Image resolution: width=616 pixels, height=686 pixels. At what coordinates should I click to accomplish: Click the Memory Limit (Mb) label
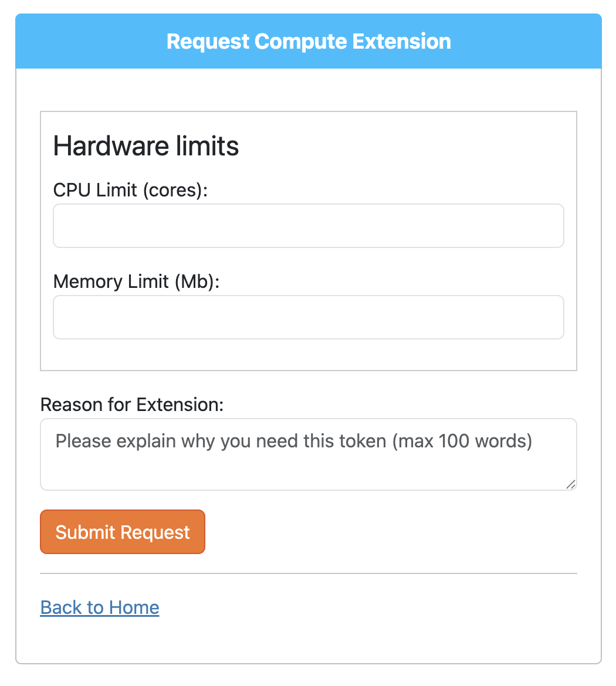click(x=136, y=281)
